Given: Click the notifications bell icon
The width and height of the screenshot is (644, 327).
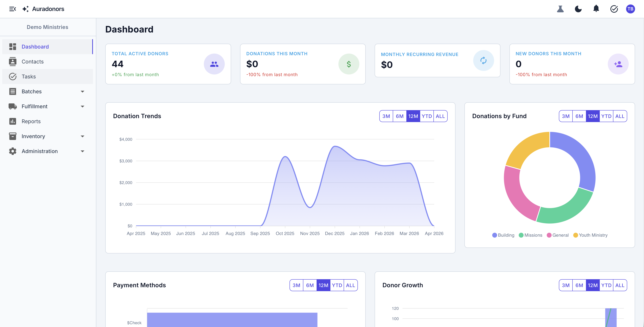Looking at the screenshot, I should 596,9.
